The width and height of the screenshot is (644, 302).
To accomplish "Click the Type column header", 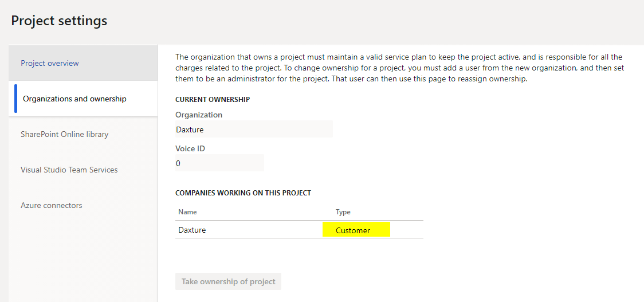I will coord(343,212).
